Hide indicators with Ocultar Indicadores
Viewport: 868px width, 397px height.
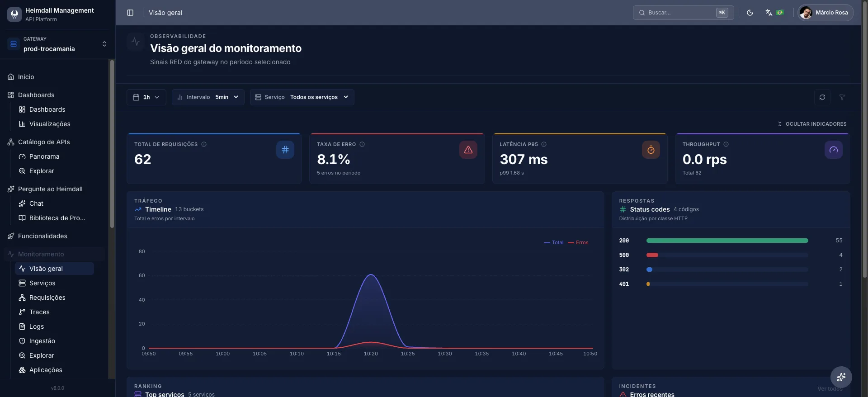812,124
